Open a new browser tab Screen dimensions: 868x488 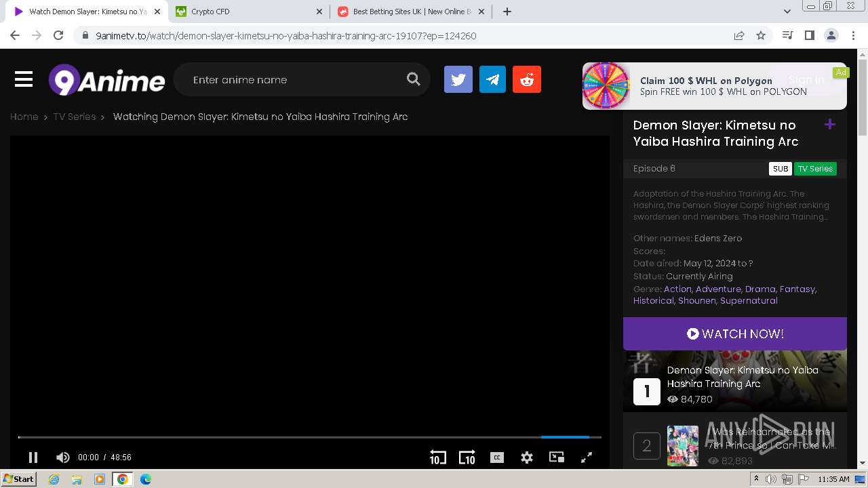(507, 12)
